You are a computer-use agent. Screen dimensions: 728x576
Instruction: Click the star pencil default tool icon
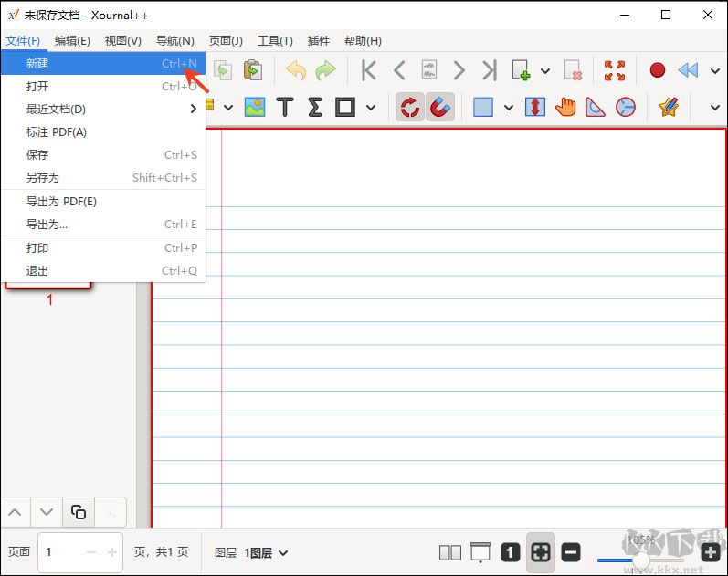click(x=668, y=107)
